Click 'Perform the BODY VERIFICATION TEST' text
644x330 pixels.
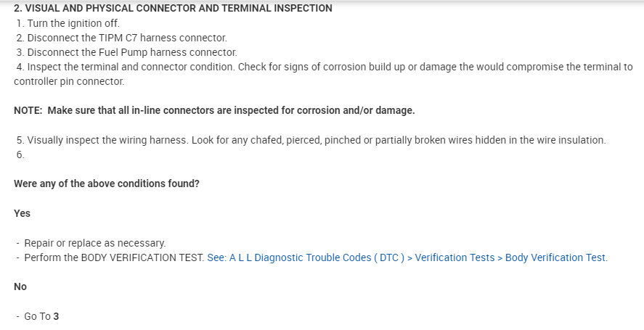(113, 257)
